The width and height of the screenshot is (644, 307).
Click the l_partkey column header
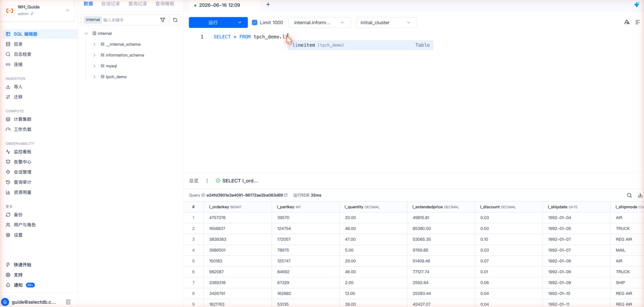pos(306,207)
